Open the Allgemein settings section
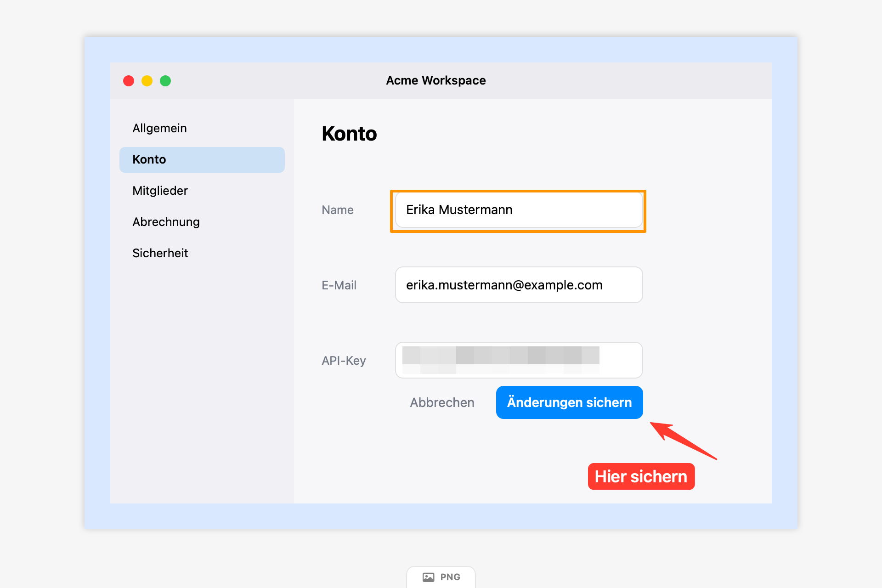882x588 pixels. pyautogui.click(x=202, y=128)
